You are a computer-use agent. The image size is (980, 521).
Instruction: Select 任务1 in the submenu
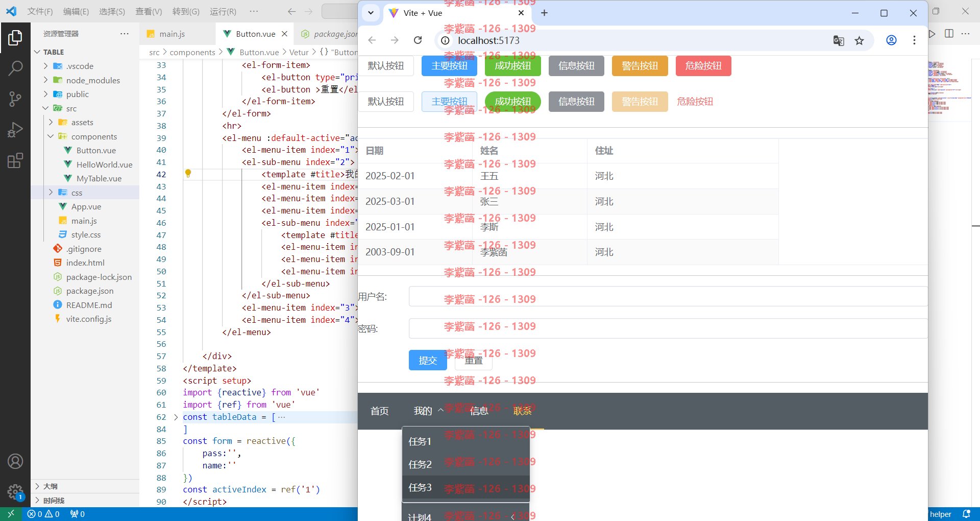click(x=465, y=441)
